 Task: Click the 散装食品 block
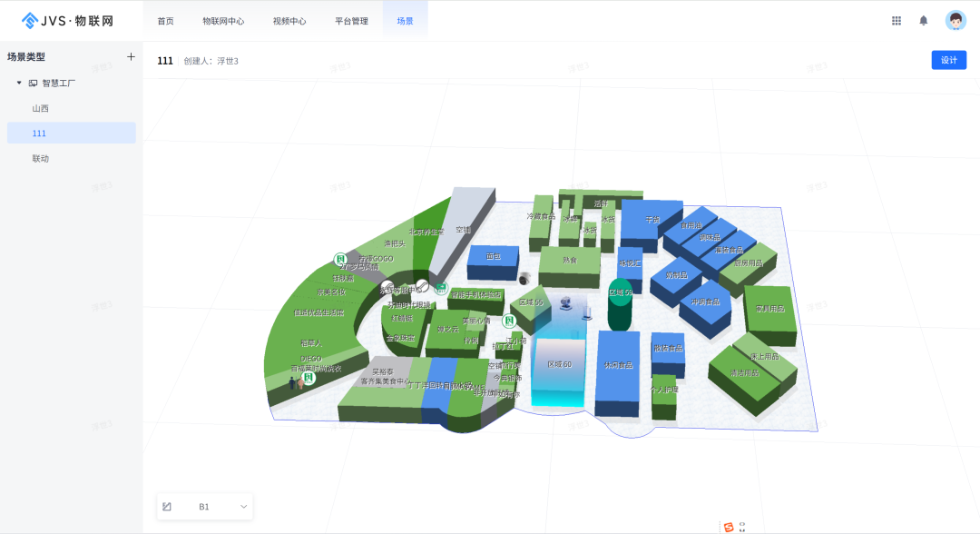668,354
